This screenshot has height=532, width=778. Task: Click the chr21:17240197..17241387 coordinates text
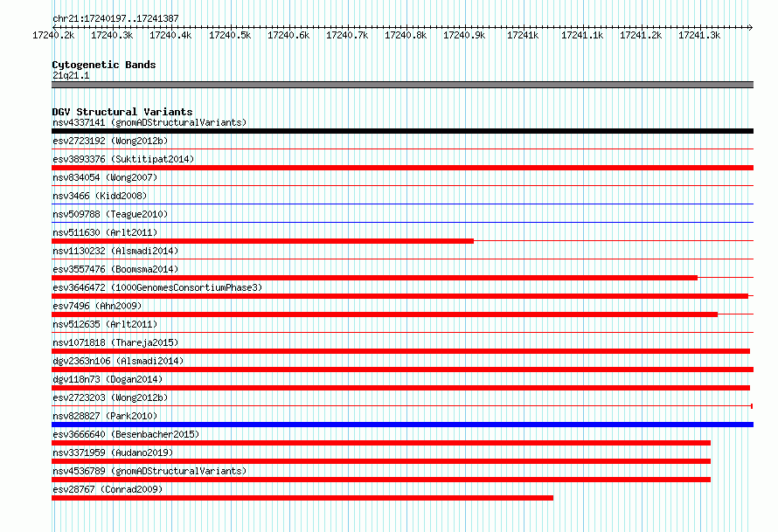pos(115,18)
